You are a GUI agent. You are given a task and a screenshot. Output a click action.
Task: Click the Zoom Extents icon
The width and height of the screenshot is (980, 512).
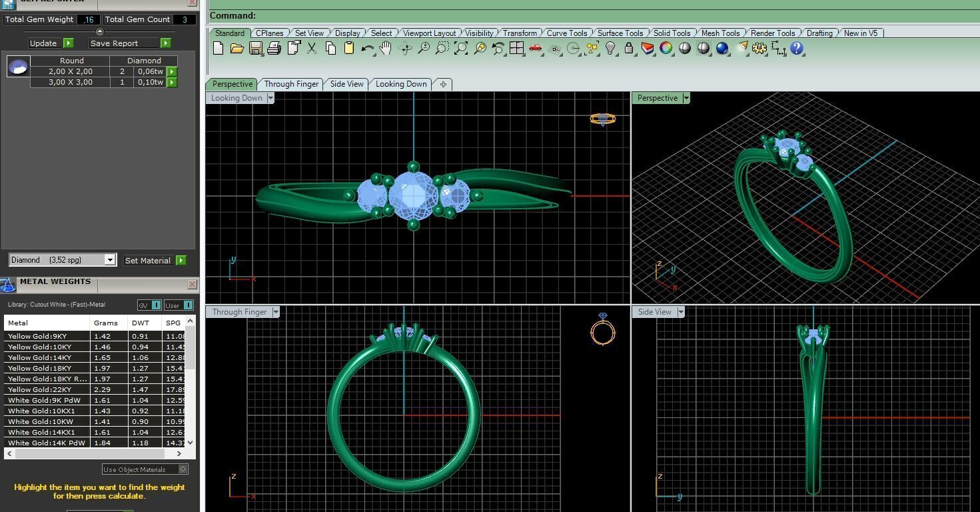tap(461, 48)
